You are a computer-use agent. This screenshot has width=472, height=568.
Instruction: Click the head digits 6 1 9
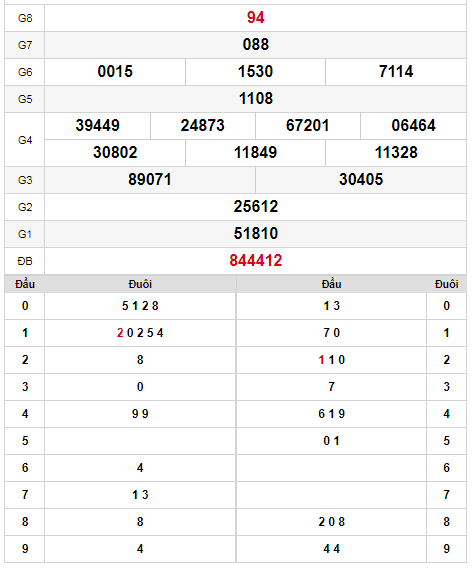[331, 414]
